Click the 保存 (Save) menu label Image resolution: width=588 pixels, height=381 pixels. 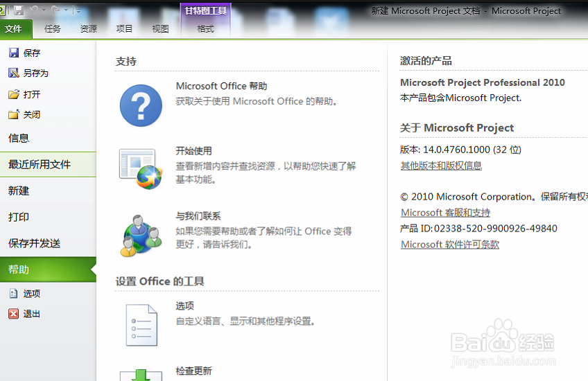point(32,53)
